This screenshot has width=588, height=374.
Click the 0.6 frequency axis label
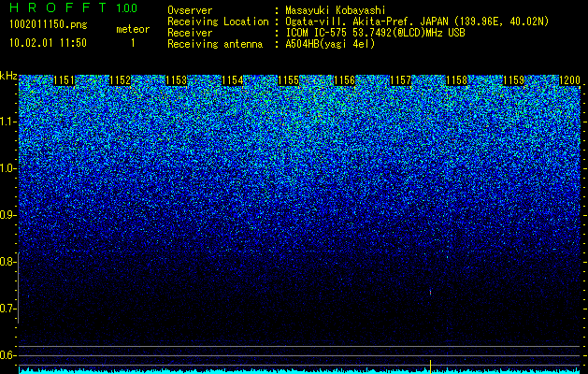[7, 355]
